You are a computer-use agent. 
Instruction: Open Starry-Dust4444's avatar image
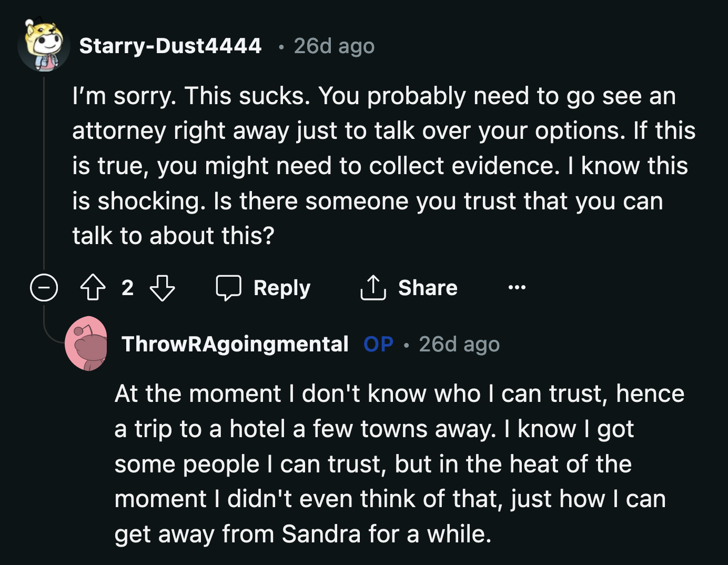point(44,45)
